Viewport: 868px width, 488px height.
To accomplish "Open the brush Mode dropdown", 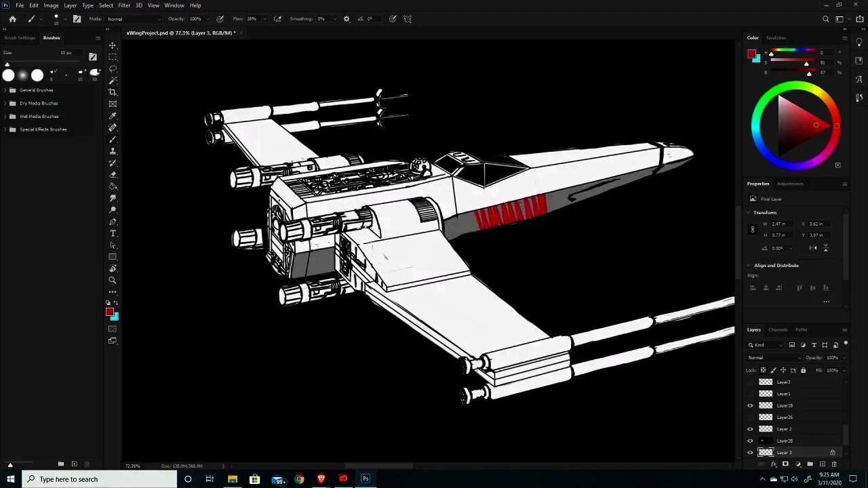I will click(134, 19).
